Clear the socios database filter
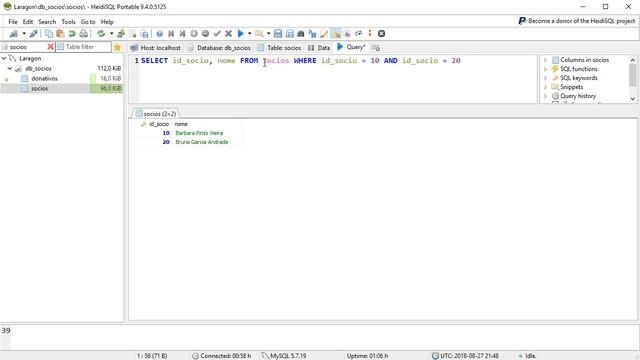The width and height of the screenshot is (640, 360). 50,47
